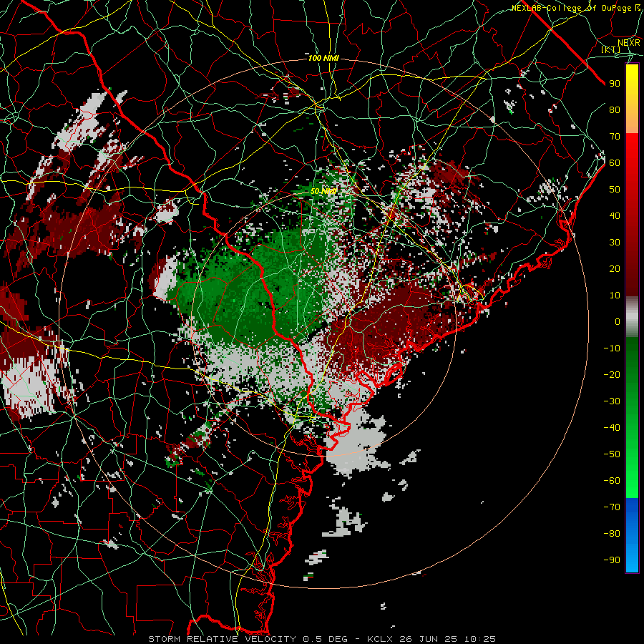Click the "80" value on the velocity scale
The width and height of the screenshot is (644, 644).
click(x=615, y=109)
